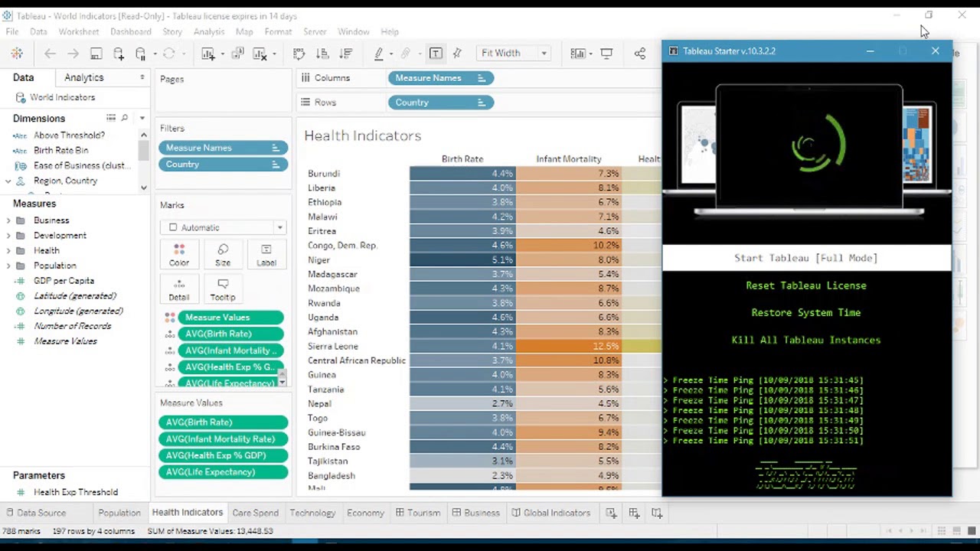Click Start Tableau [Full Mode] button

[x=806, y=258]
